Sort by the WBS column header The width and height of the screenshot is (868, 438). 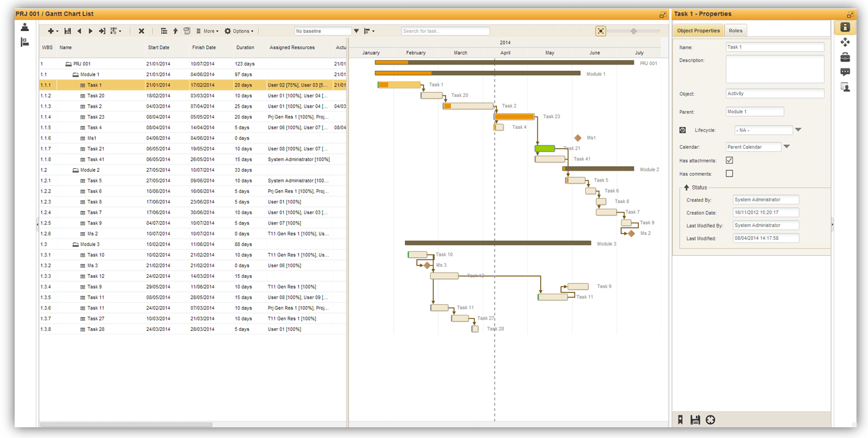click(x=48, y=48)
